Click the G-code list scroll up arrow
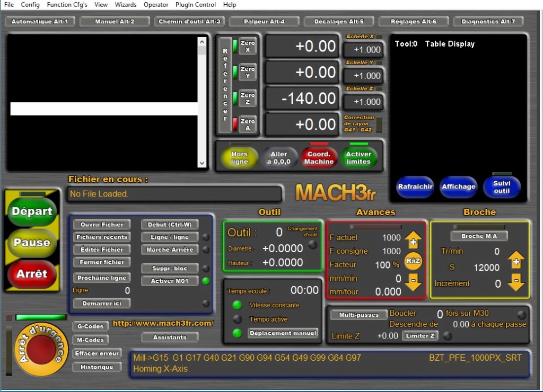543x392 pixels. point(202,41)
